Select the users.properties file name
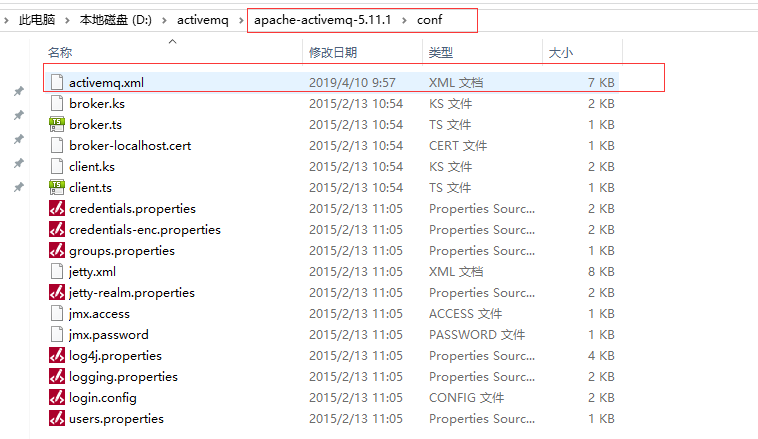Viewport: 758px width, 439px height. [x=117, y=419]
